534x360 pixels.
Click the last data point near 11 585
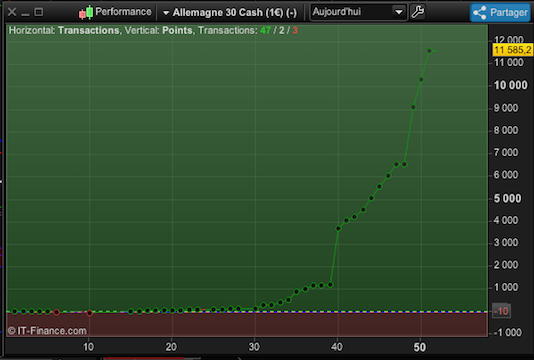point(429,51)
